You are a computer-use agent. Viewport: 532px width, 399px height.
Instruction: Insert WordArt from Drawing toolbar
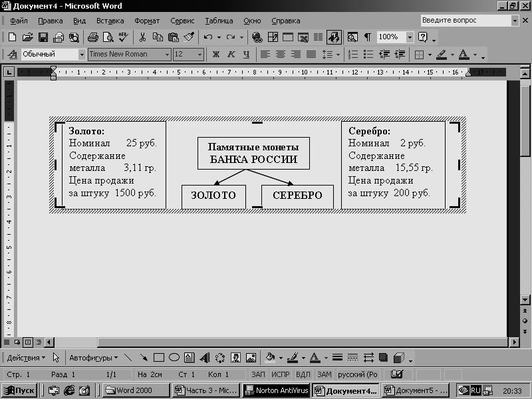(x=205, y=358)
